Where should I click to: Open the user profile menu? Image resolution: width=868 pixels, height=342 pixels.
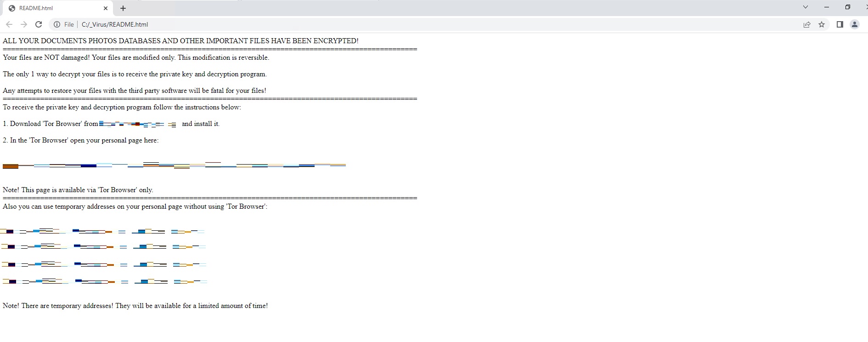tap(855, 24)
